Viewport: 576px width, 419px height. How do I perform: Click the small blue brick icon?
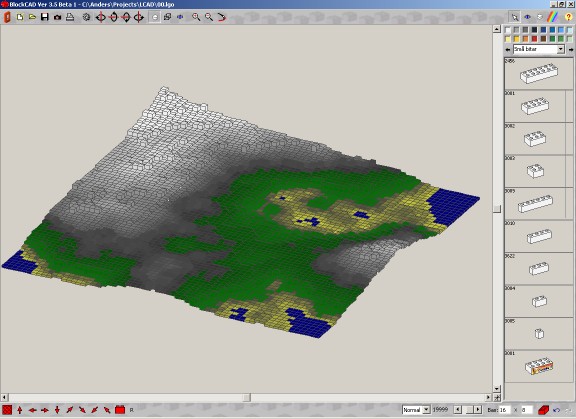pyautogui.click(x=180, y=17)
